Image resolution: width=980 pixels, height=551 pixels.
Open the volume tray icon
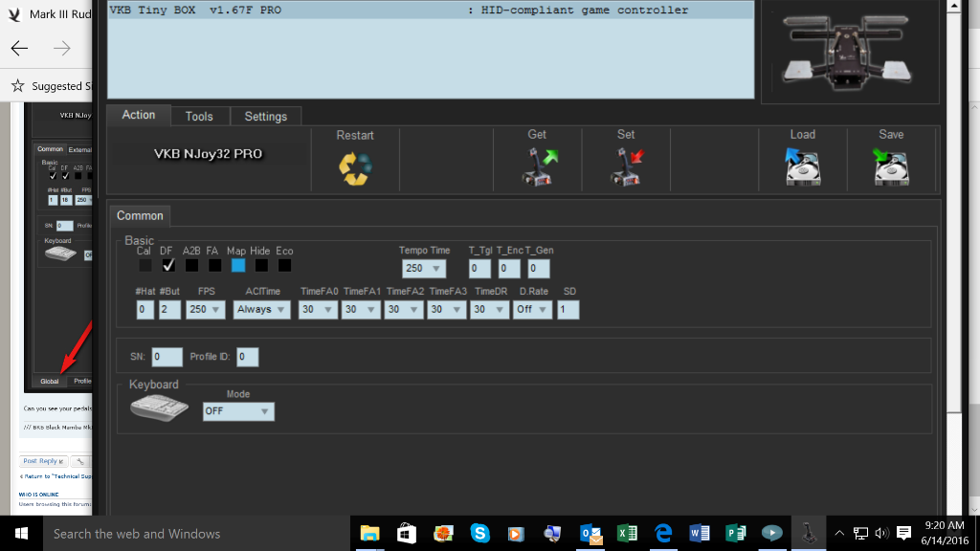881,534
